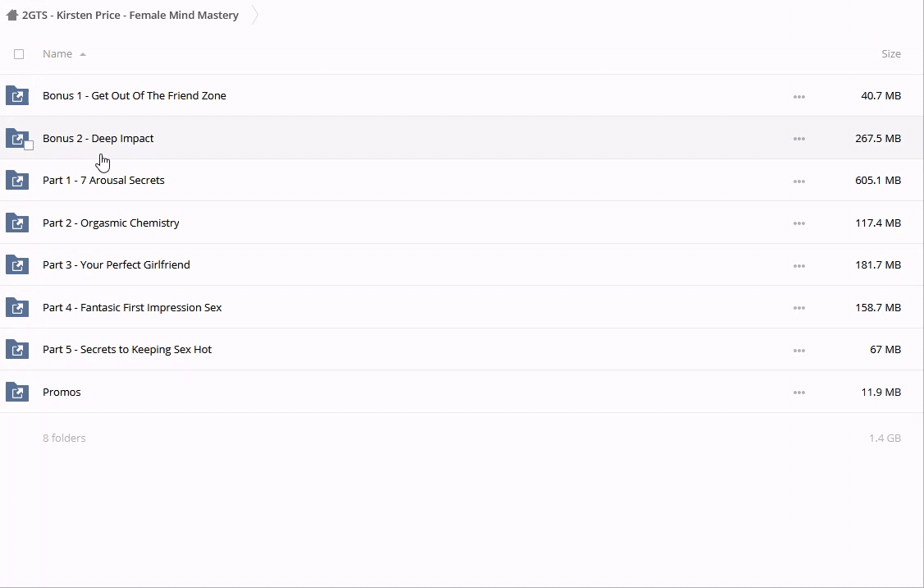Open more options for Promos folder
Image resolution: width=924 pixels, height=588 pixels.
tap(798, 393)
